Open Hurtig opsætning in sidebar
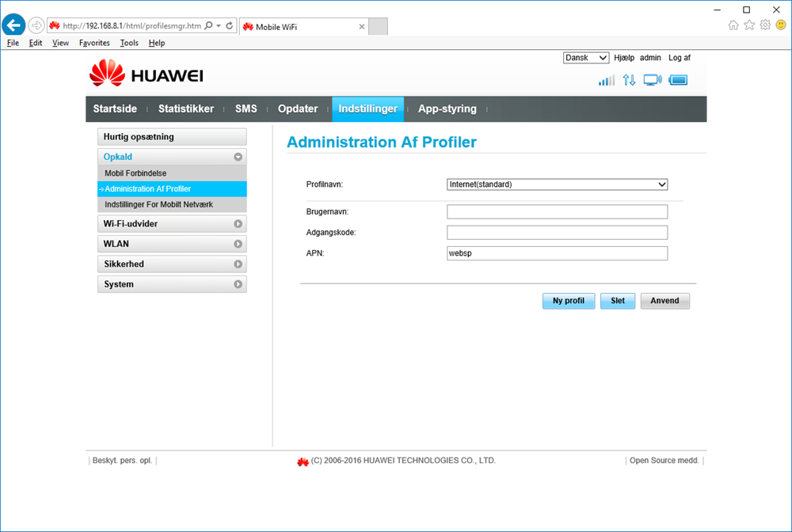Image resolution: width=792 pixels, height=532 pixels. 172,137
